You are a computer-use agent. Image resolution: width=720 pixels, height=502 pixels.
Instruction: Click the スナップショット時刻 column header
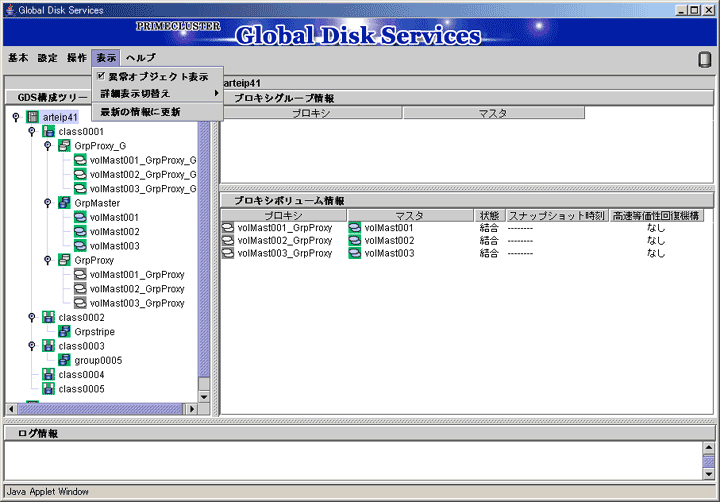tap(557, 215)
